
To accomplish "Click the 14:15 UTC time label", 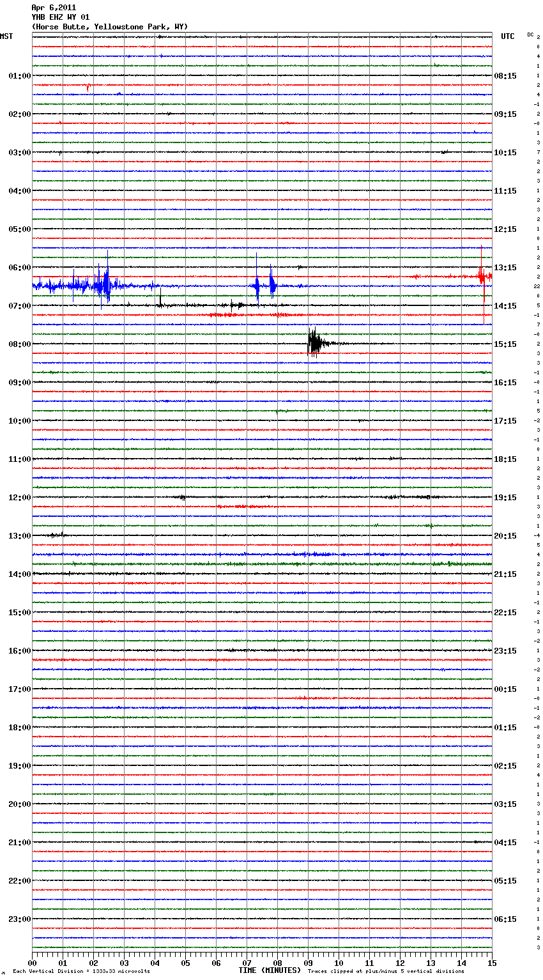I will 505,306.
